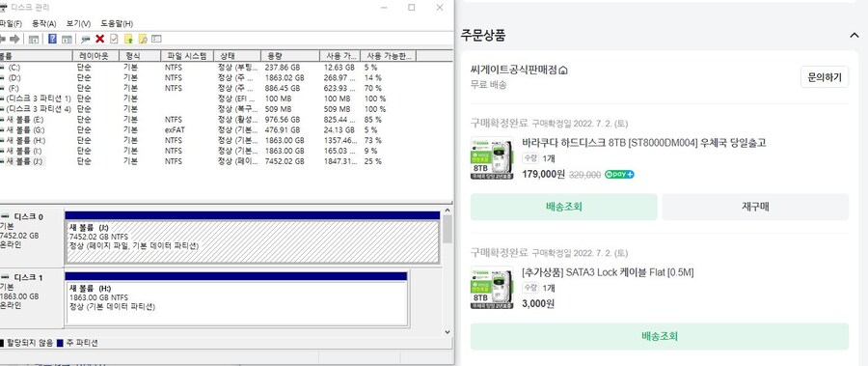Image resolution: width=868 pixels, height=366 pixels.
Task: Open the SATA3 Lock cable product thumbnail
Action: point(492,288)
